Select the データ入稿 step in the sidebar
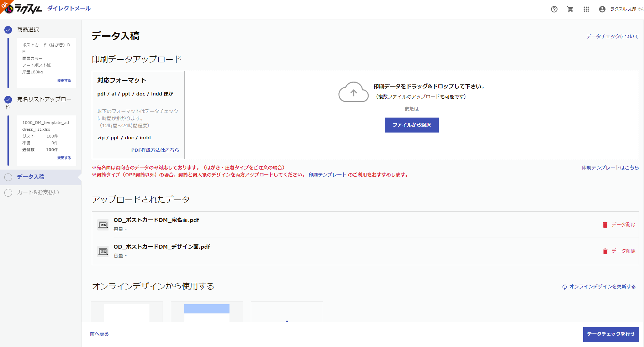 point(31,177)
